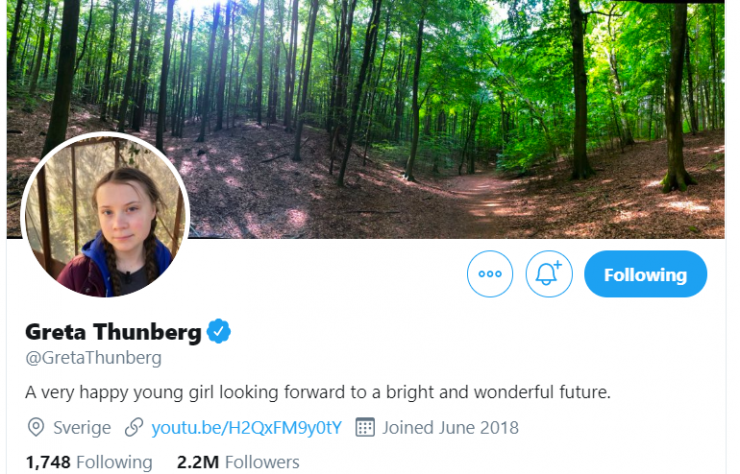Open the Following list beside 1,748

pyautogui.click(x=114, y=462)
